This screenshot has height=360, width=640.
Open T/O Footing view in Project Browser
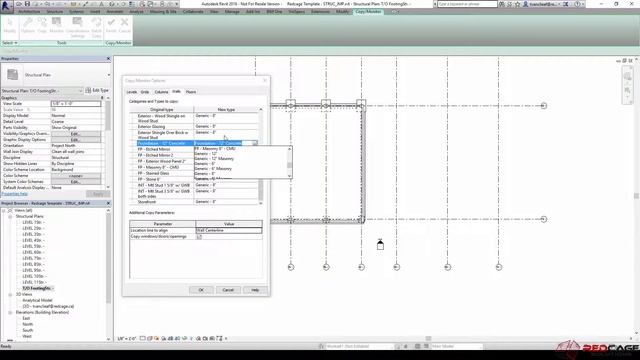coord(38,288)
